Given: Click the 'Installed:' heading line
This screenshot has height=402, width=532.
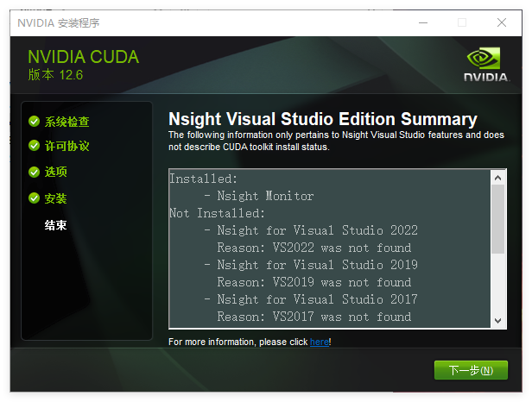Looking at the screenshot, I should (x=203, y=179).
